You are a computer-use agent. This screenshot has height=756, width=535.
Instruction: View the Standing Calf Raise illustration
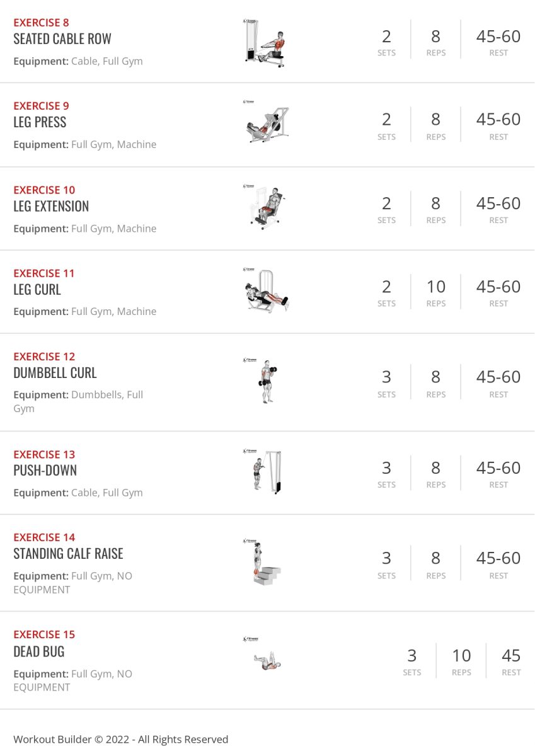262,562
